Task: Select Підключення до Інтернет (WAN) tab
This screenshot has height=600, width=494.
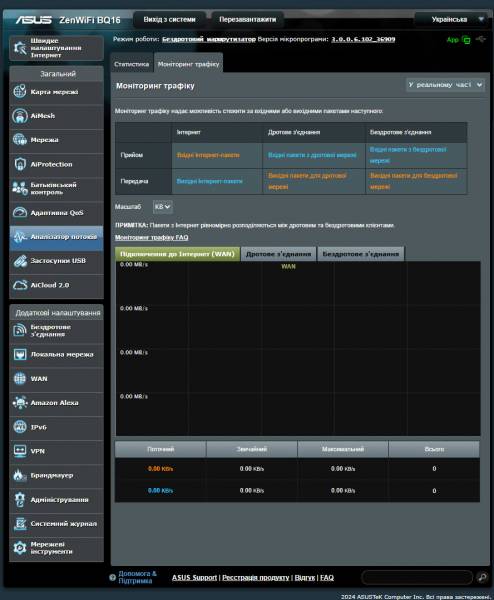Action: pos(177,254)
